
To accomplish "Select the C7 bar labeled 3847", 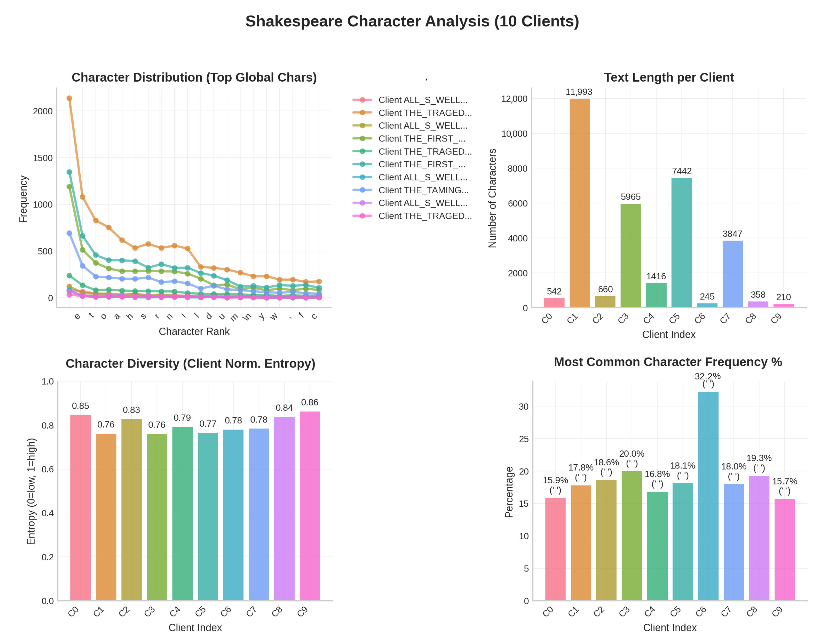I will click(732, 274).
